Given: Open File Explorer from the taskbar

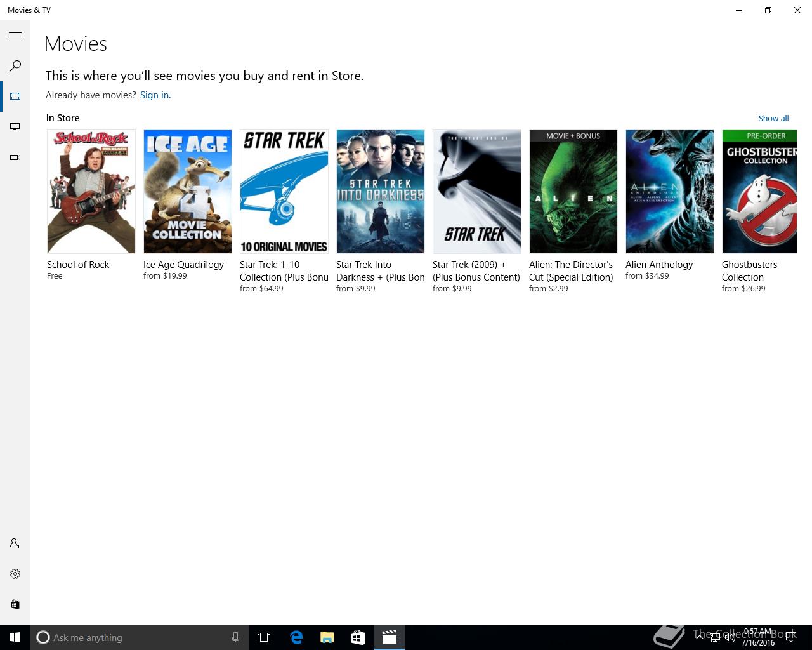Looking at the screenshot, I should [327, 637].
